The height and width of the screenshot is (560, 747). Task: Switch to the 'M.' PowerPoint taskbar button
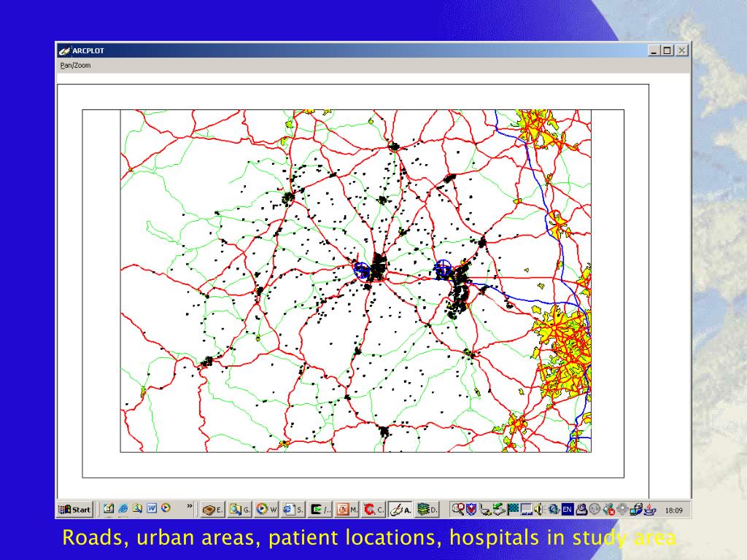tap(347, 510)
